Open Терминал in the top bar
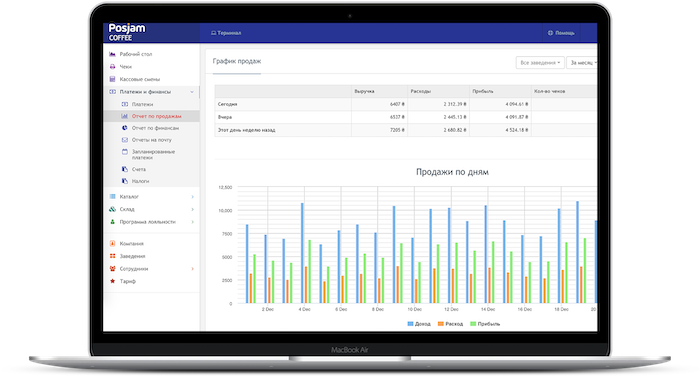700x376 pixels. tap(226, 33)
